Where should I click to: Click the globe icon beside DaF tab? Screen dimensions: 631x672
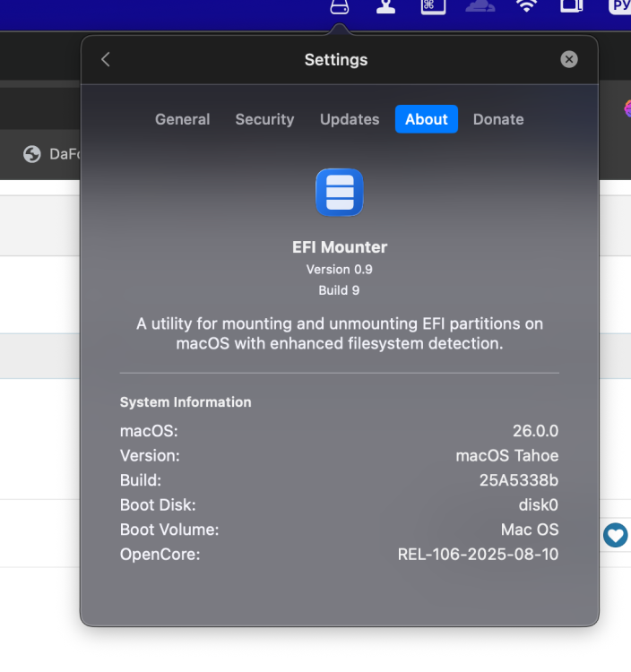[32, 154]
